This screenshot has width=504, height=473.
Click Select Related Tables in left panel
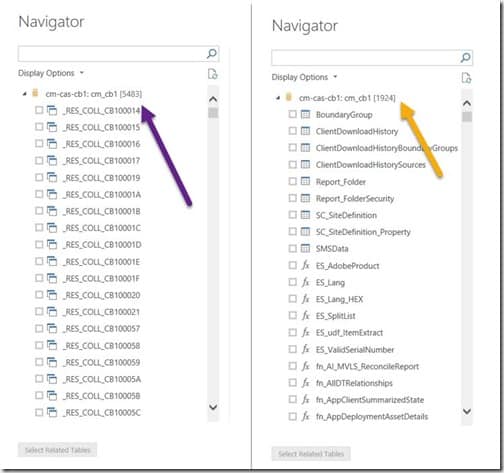57,450
